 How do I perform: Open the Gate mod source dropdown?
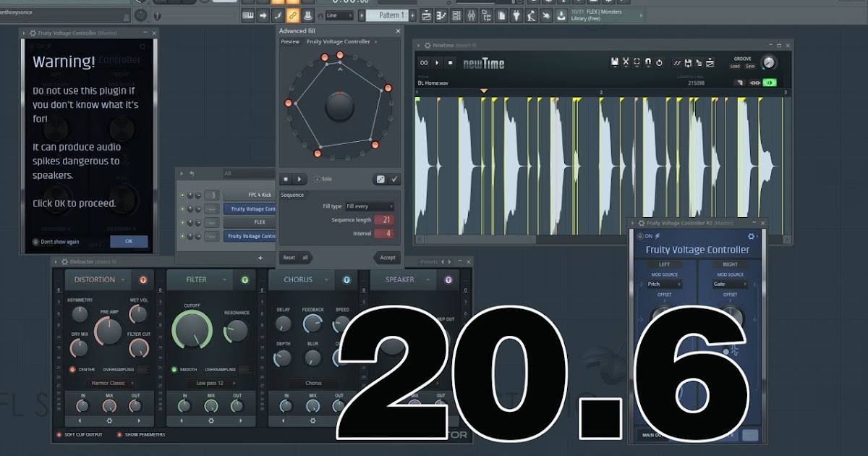pyautogui.click(x=728, y=284)
